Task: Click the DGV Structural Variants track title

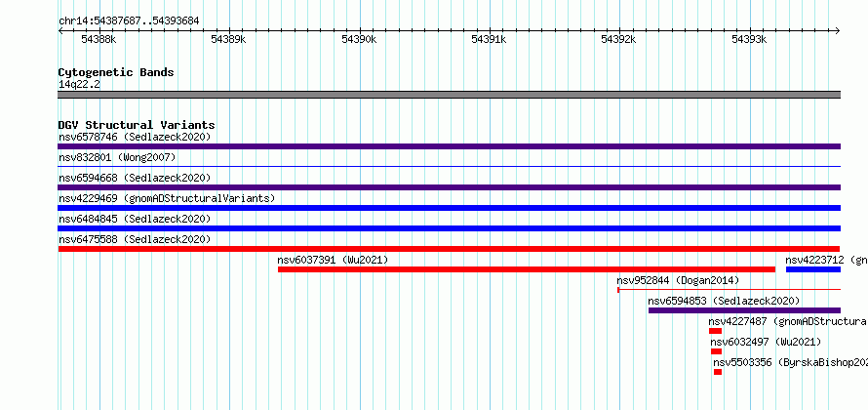Action: coord(137,125)
